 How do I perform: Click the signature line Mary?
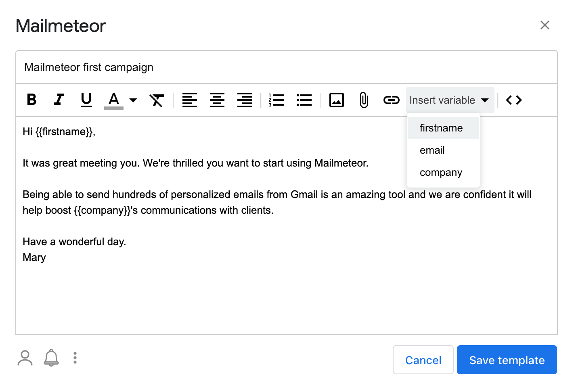point(34,258)
